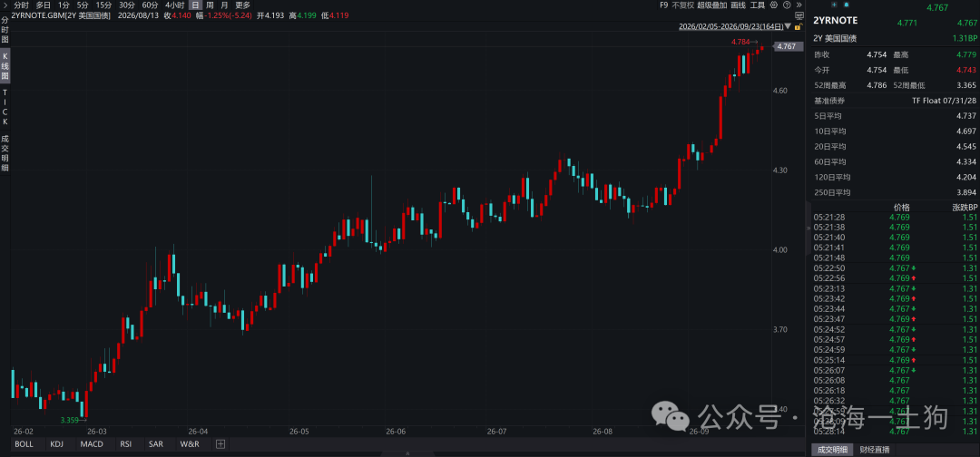980x457 pixels.
Task: Switch to 分时 period
Action: [21, 5]
